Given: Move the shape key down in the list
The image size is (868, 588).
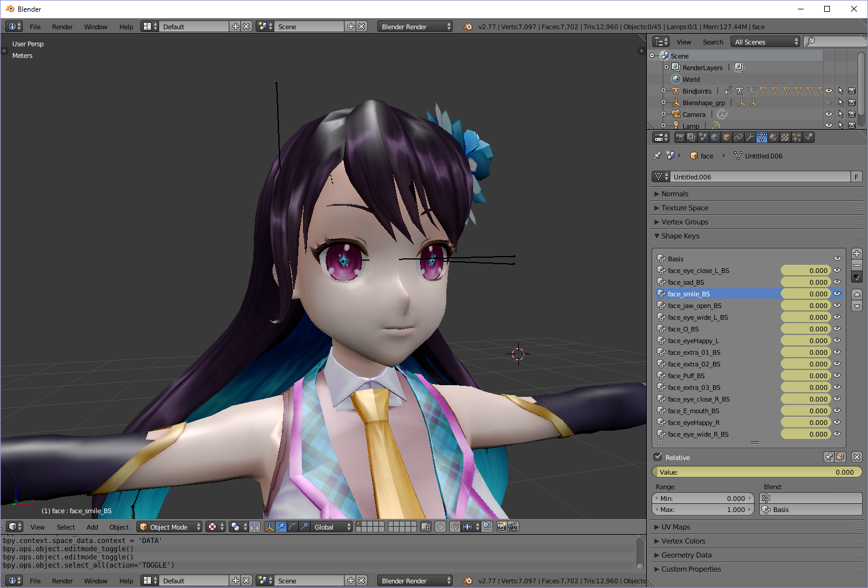Looking at the screenshot, I should (x=857, y=306).
